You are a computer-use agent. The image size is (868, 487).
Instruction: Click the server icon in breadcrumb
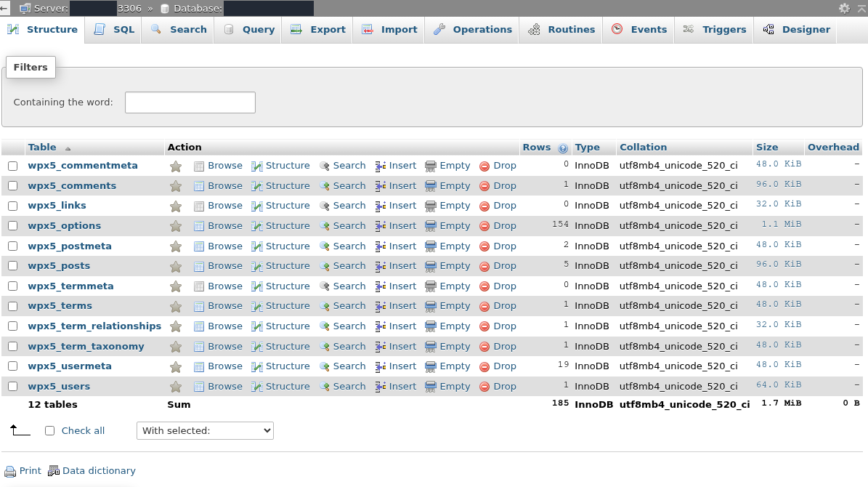[x=25, y=8]
